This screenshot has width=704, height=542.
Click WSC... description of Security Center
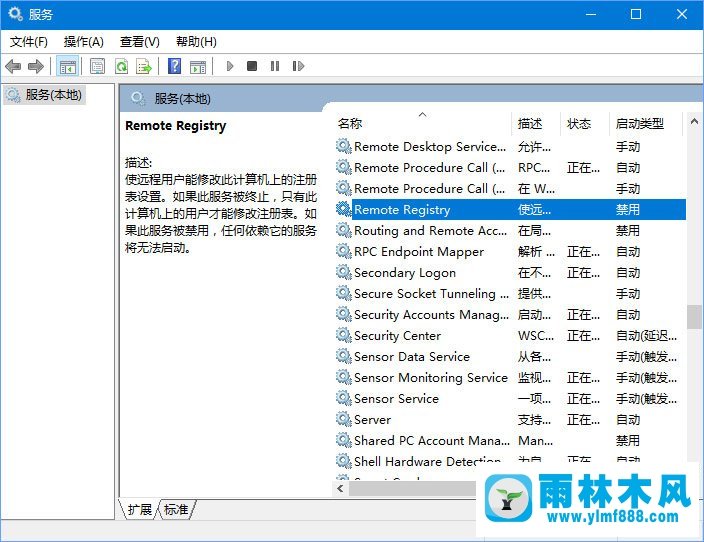point(536,335)
